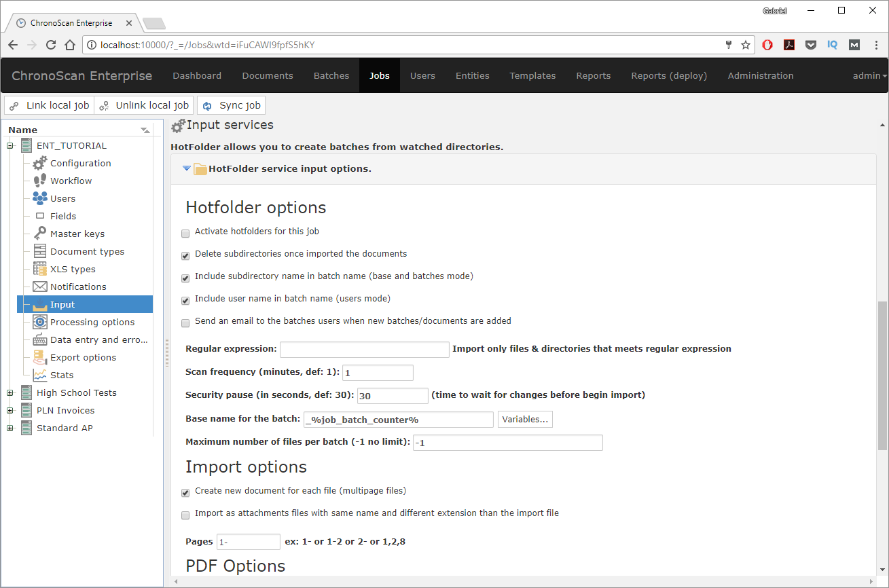Screen dimensions: 889x588
Task: Go to the Batches section
Action: coord(331,75)
